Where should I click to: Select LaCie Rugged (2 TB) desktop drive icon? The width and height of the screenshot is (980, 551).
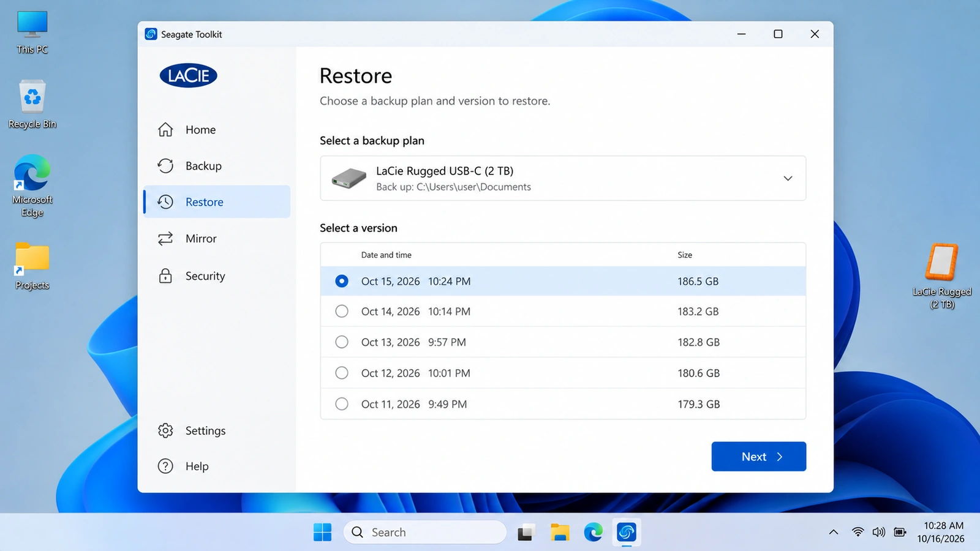click(x=942, y=277)
